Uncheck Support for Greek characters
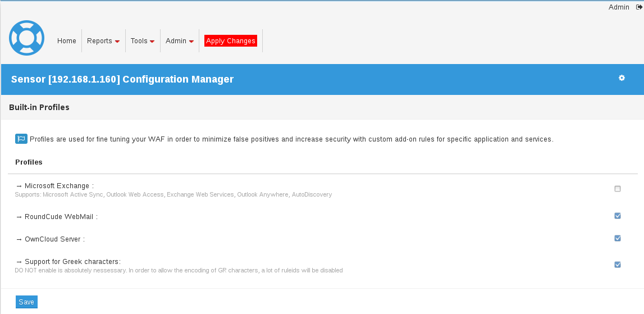Screen dimensions: 644x314 point(617,264)
